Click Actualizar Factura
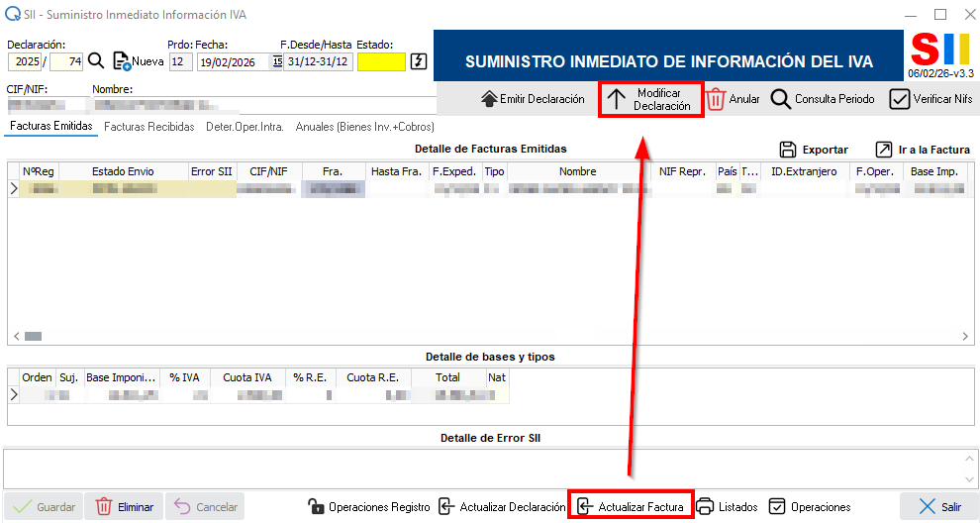Viewport: 980px width, 523px height. [631, 507]
